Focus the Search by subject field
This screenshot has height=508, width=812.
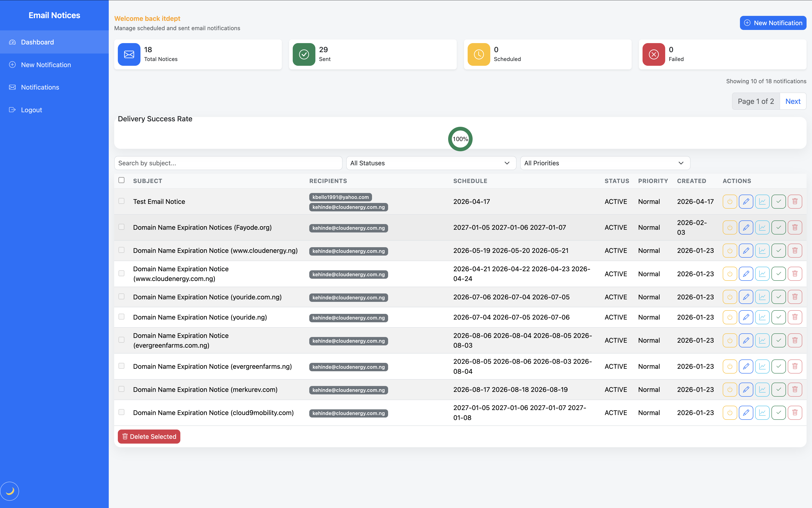[228, 163]
